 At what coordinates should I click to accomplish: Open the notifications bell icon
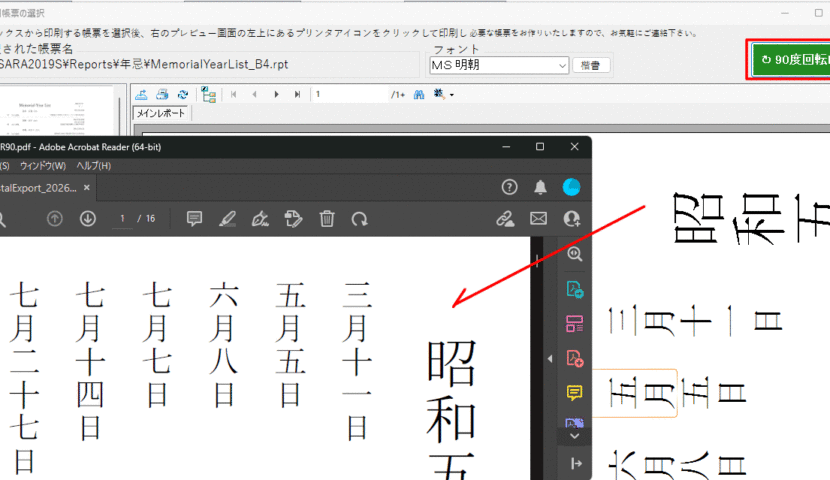click(x=540, y=187)
